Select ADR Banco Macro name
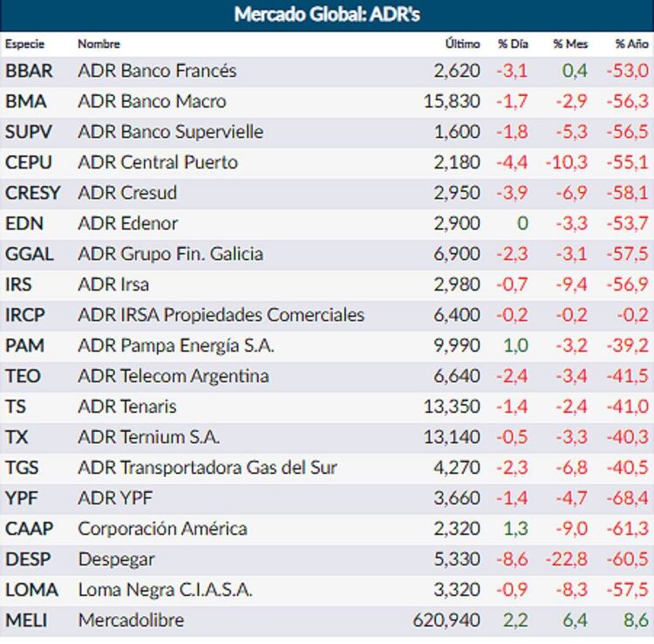The width and height of the screenshot is (654, 644). (152, 101)
